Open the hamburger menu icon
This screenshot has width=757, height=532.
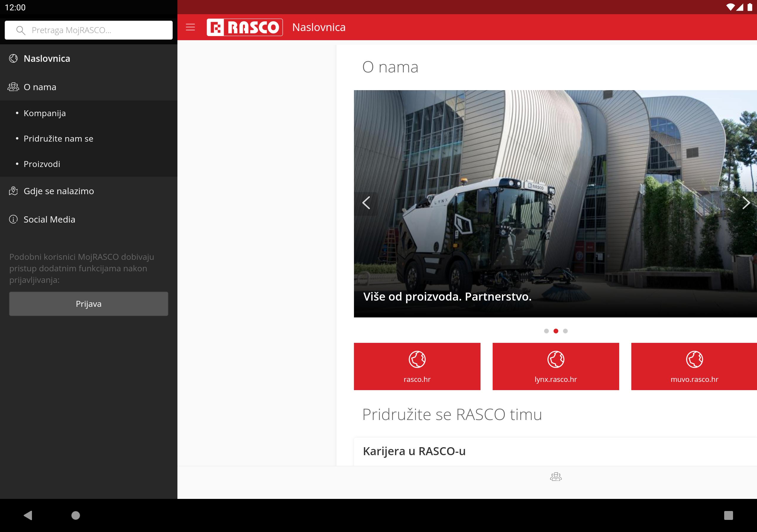(190, 27)
